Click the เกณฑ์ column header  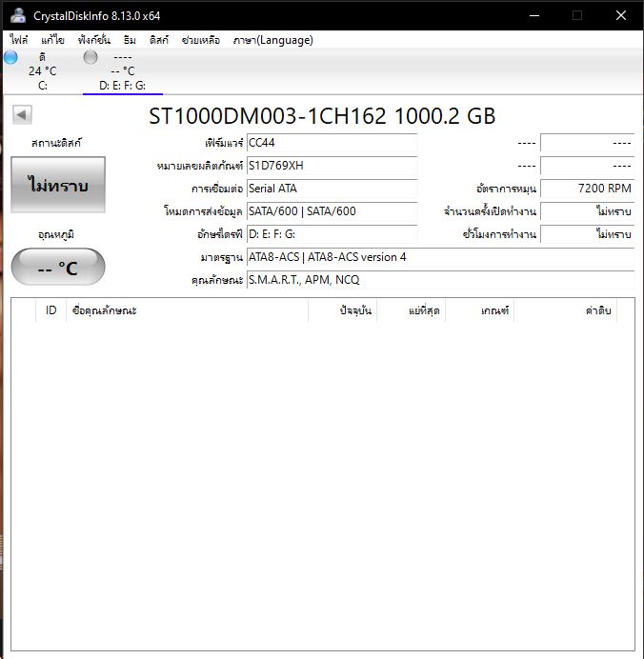[479, 310]
